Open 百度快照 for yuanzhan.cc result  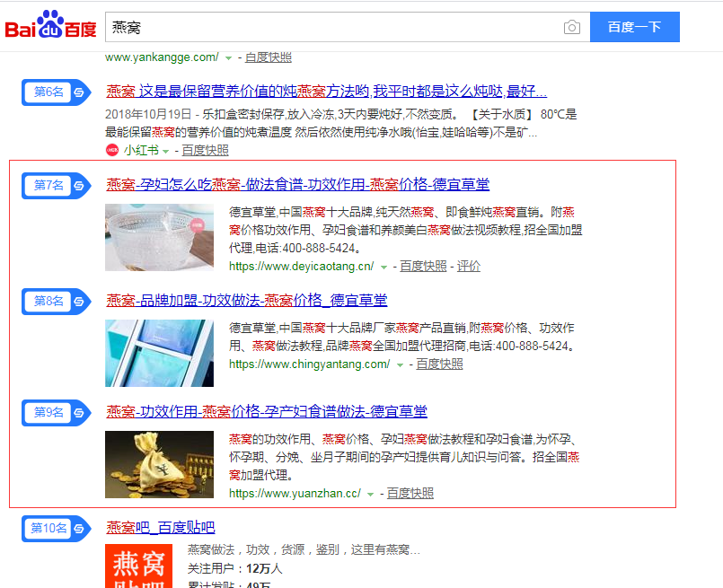(410, 494)
